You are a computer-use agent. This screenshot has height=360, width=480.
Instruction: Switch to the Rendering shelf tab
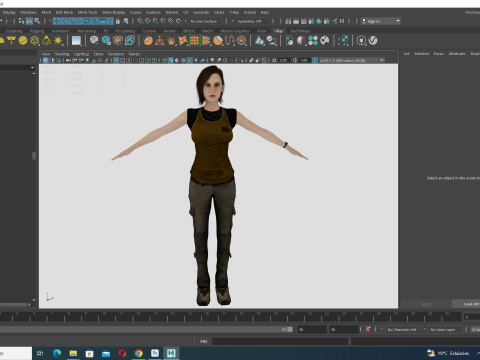(x=87, y=31)
